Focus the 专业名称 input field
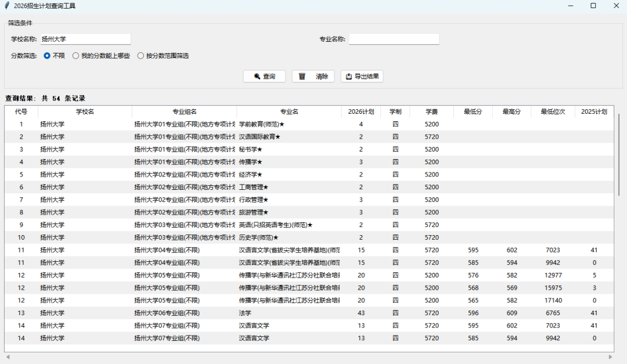This screenshot has height=364, width=627. [x=394, y=39]
